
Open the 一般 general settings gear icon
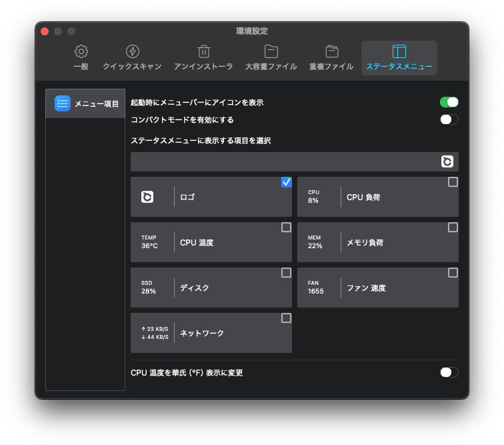(x=81, y=51)
